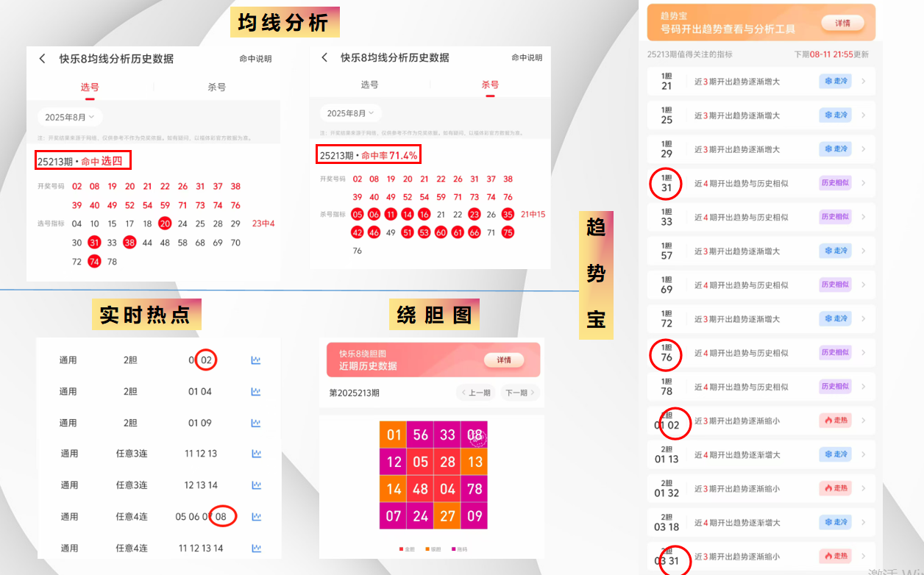Image resolution: width=924 pixels, height=575 pixels.
Task: Expand the 1胆 57 row chevron
Action: [x=863, y=251]
